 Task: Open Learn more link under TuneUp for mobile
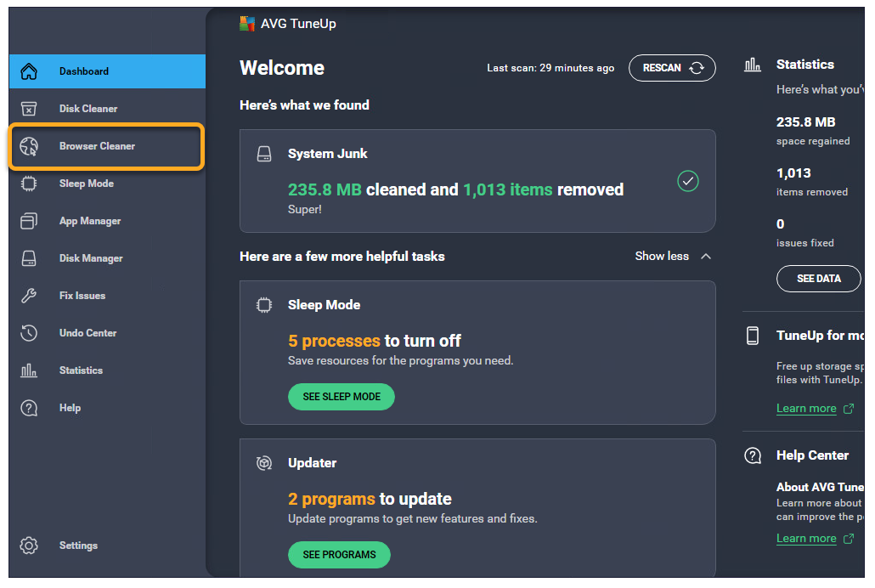[806, 409]
